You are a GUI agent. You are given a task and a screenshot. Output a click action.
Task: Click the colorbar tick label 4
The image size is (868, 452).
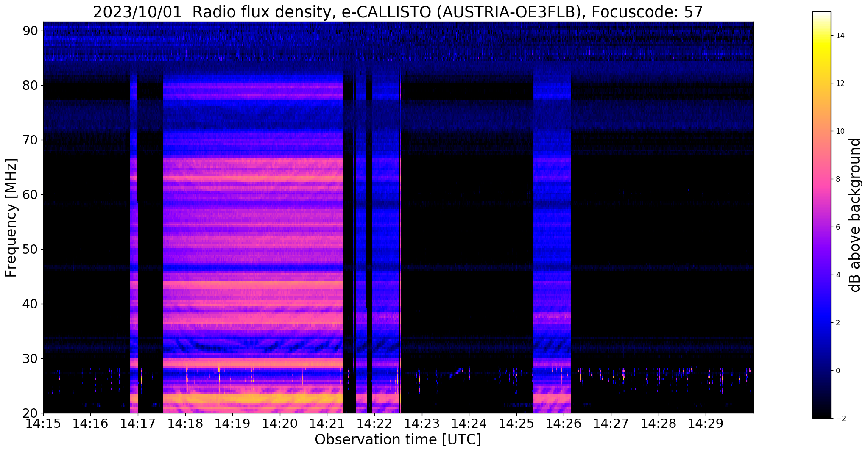click(837, 275)
